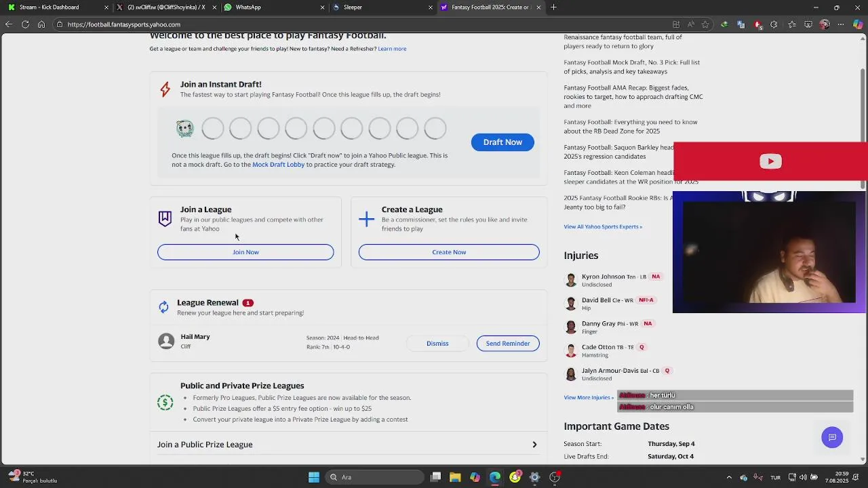Switch to Stream - Kick Dashboard tab
Image resolution: width=868 pixels, height=488 pixels.
[57, 7]
